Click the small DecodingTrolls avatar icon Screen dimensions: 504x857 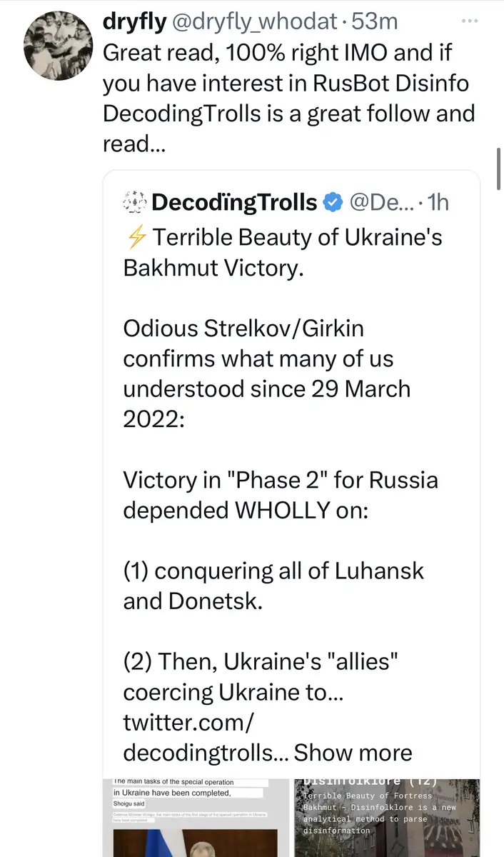click(134, 203)
